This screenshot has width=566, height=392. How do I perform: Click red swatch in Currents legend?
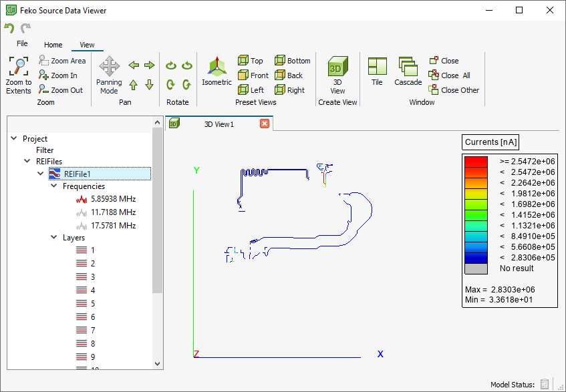476,161
